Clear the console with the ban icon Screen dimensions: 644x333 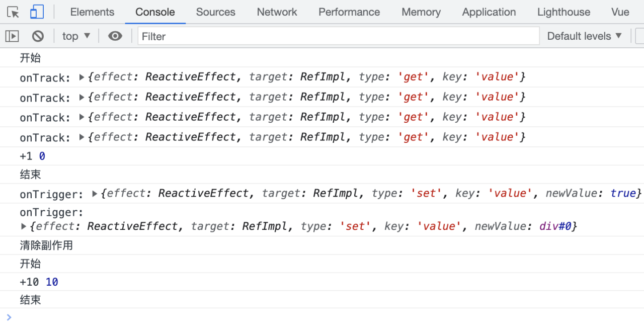coord(38,36)
